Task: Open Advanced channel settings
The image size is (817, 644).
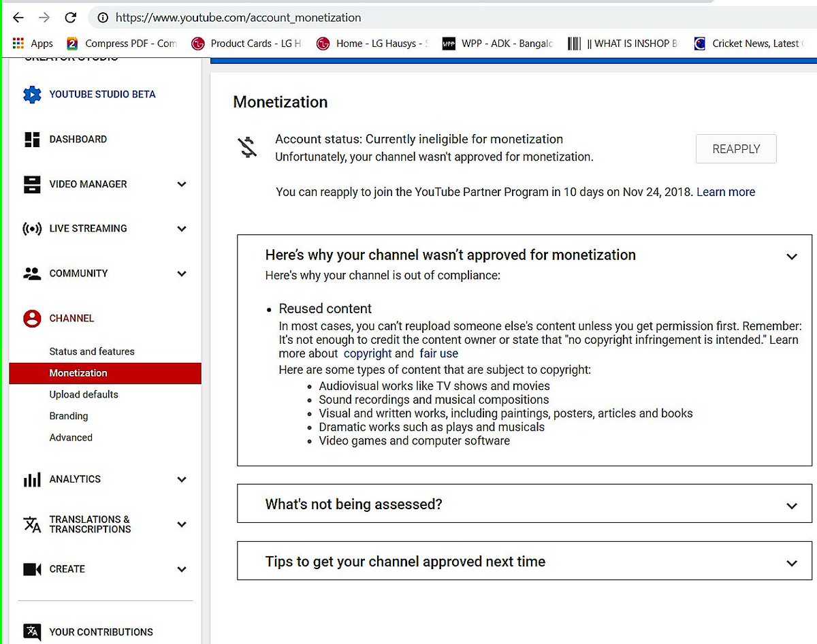Action: coord(71,438)
